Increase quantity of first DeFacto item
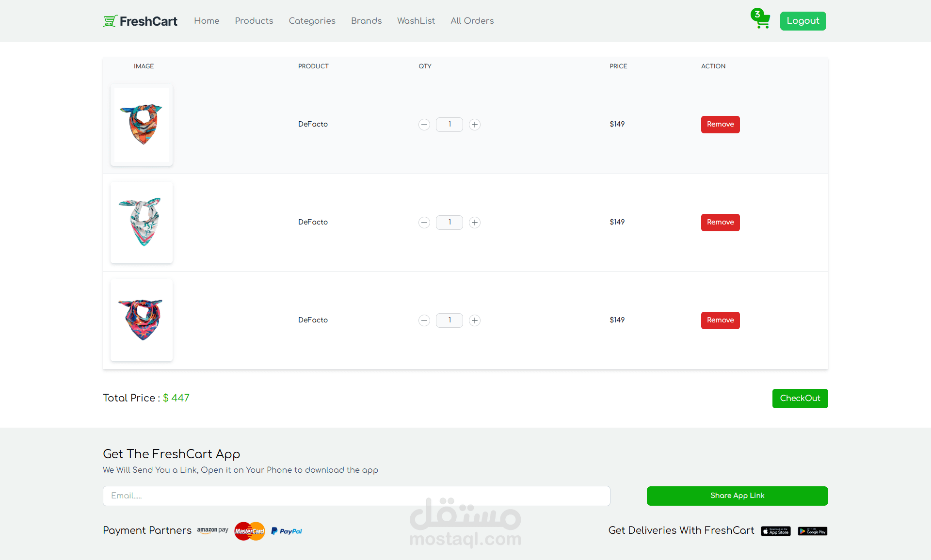The height and width of the screenshot is (560, 931). [x=475, y=125]
